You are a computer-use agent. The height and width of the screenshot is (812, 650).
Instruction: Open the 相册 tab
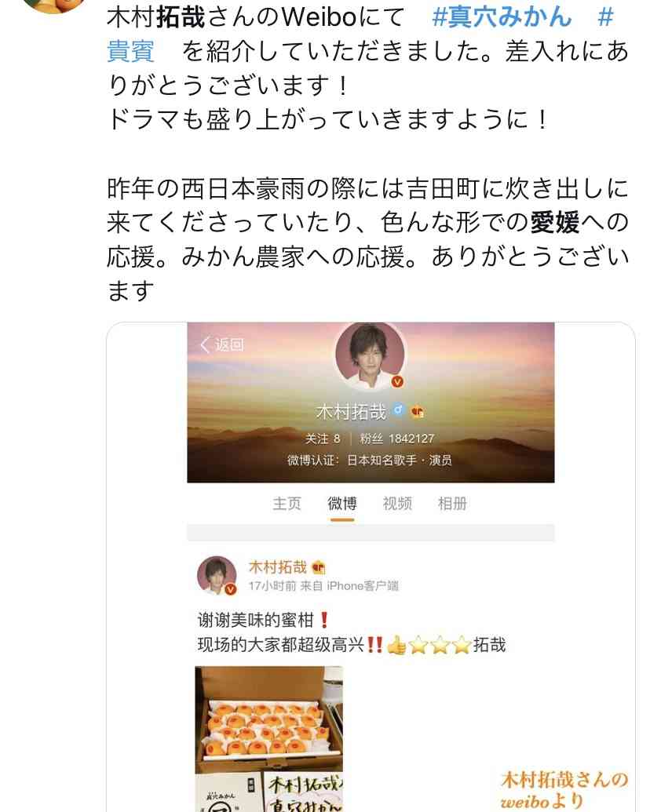(x=452, y=504)
